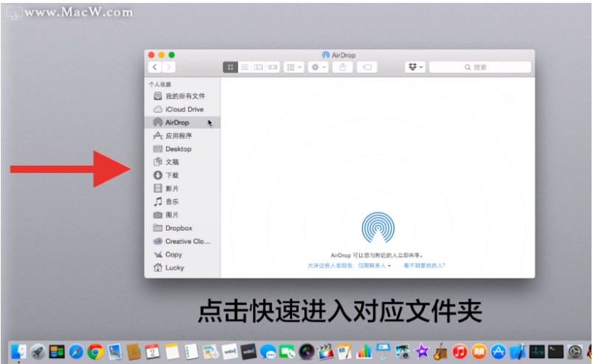593x364 pixels.
Task: Open Contacts from the Dock
Action: [134, 352]
